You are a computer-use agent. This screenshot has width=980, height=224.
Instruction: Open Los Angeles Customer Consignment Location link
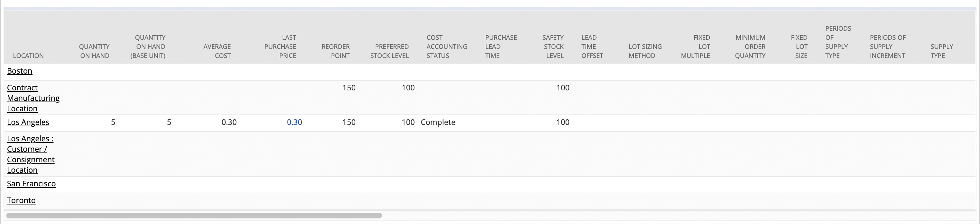coord(30,154)
